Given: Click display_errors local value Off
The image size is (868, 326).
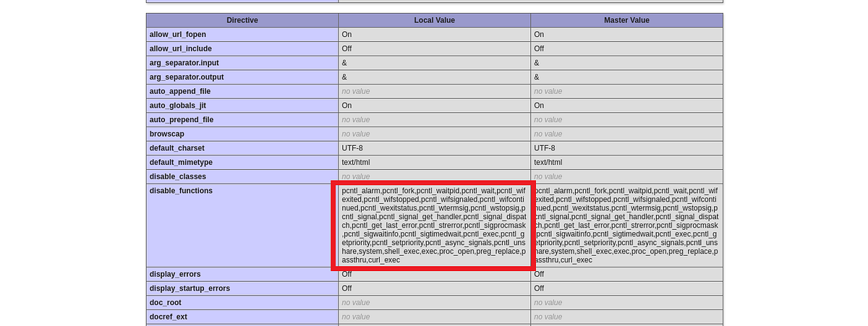Looking at the screenshot, I should pyautogui.click(x=346, y=274).
